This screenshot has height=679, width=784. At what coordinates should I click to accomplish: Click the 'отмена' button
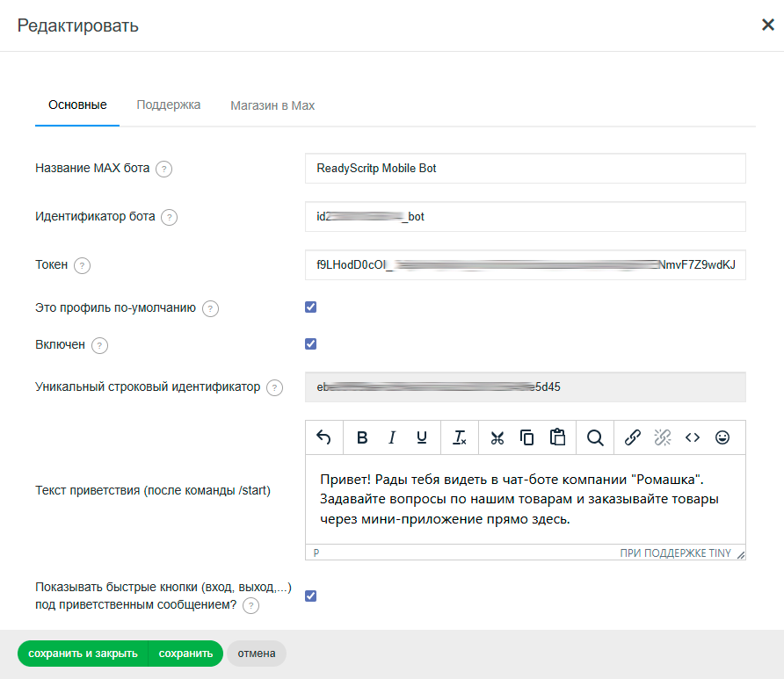coord(256,654)
